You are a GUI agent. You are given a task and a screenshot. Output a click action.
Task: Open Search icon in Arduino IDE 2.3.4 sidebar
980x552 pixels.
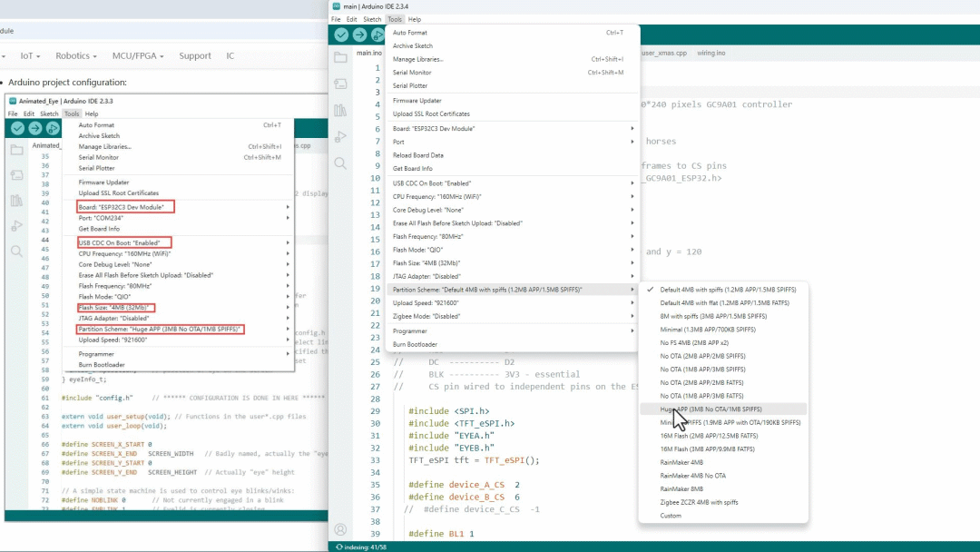point(340,163)
